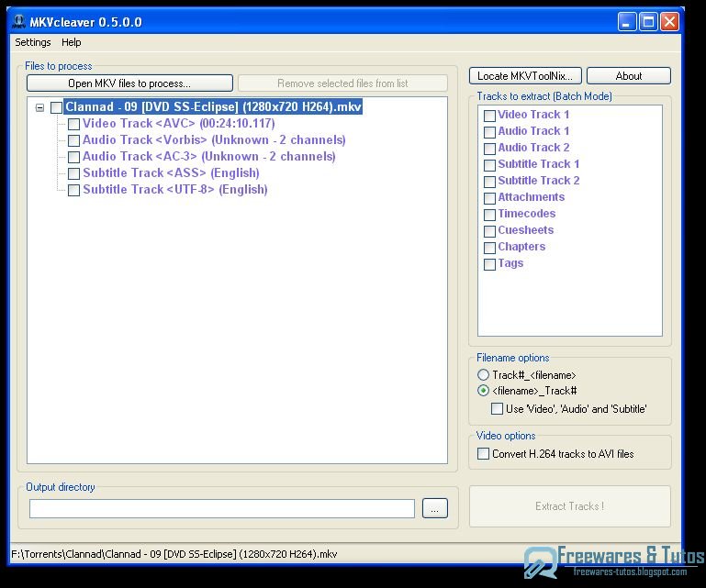This screenshot has width=706, height=588.
Task: Click the MKVcleaver app icon in title bar
Action: tap(18, 22)
